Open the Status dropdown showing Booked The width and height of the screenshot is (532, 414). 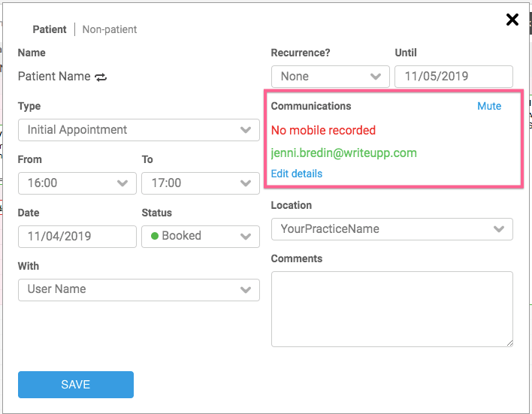pyautogui.click(x=200, y=236)
